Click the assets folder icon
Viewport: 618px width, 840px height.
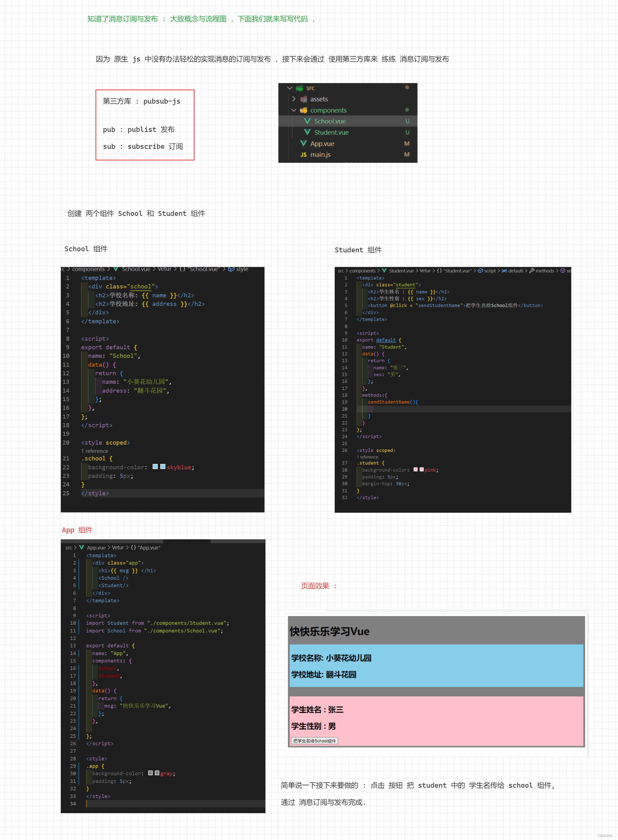(x=304, y=100)
